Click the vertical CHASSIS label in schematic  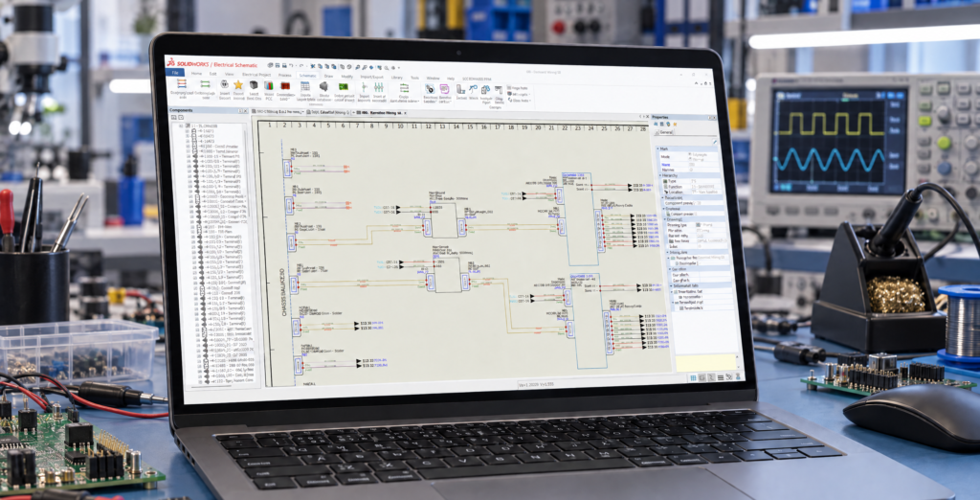pyautogui.click(x=282, y=294)
